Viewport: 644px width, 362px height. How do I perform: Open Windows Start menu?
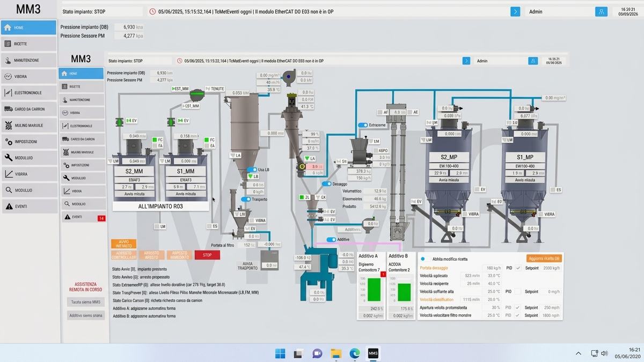(x=280, y=353)
